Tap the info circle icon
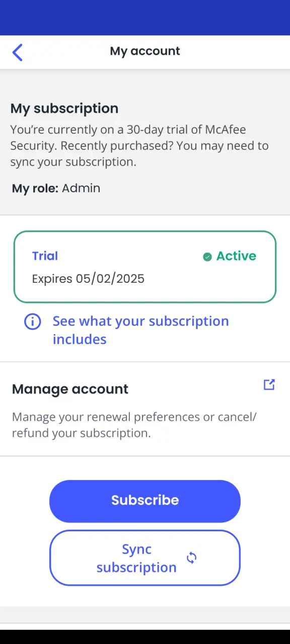290x644 pixels. click(x=33, y=321)
